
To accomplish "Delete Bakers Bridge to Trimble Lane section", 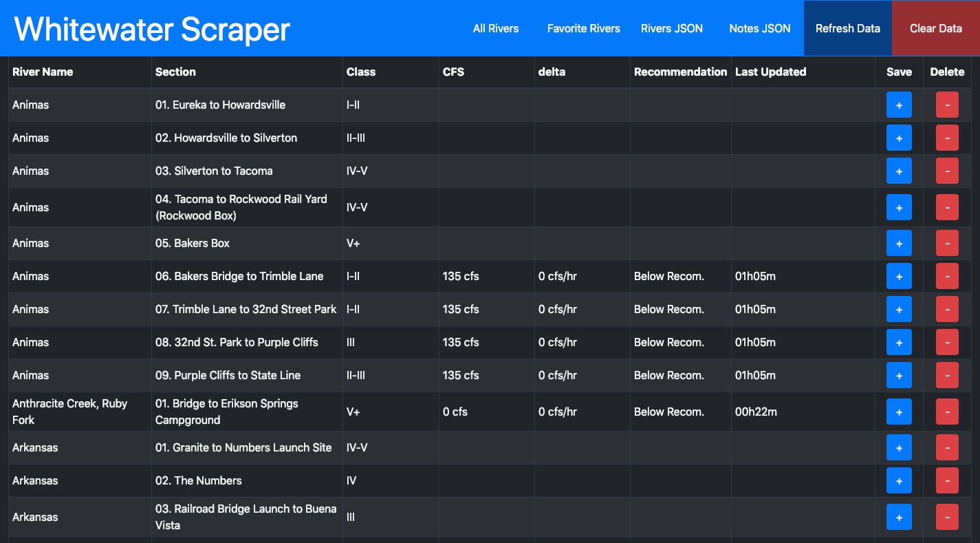I will pyautogui.click(x=947, y=276).
